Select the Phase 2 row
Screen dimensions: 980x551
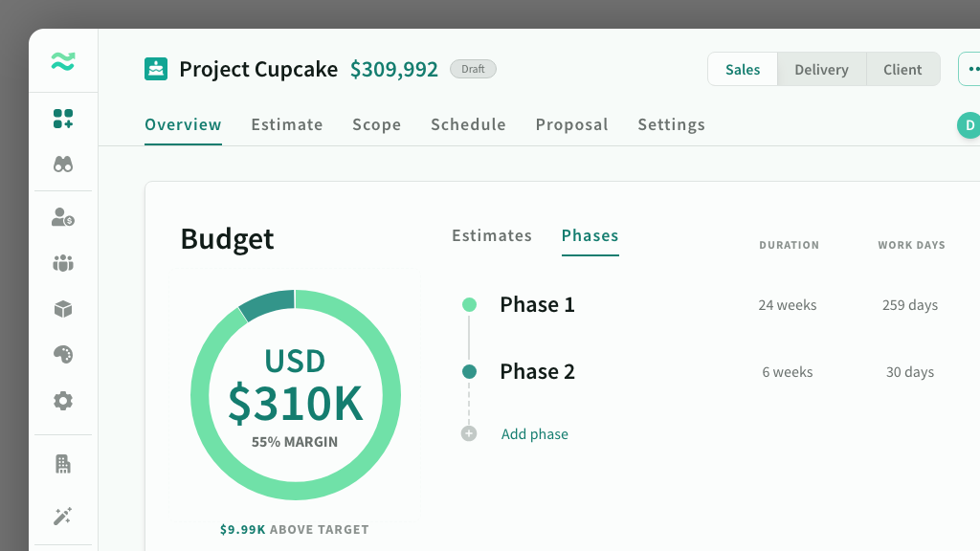(x=537, y=372)
